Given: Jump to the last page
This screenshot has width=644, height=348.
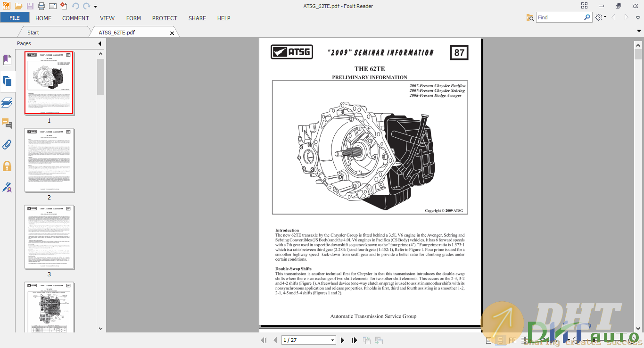Looking at the screenshot, I should coord(355,340).
